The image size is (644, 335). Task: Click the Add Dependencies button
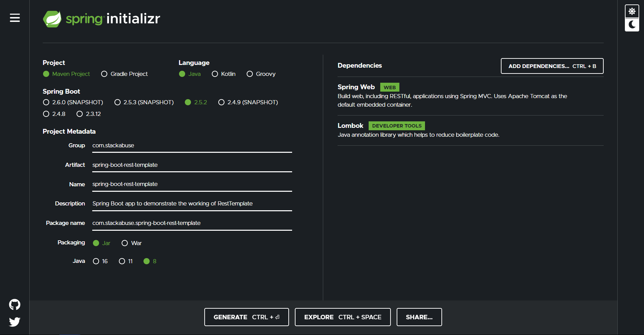click(552, 66)
